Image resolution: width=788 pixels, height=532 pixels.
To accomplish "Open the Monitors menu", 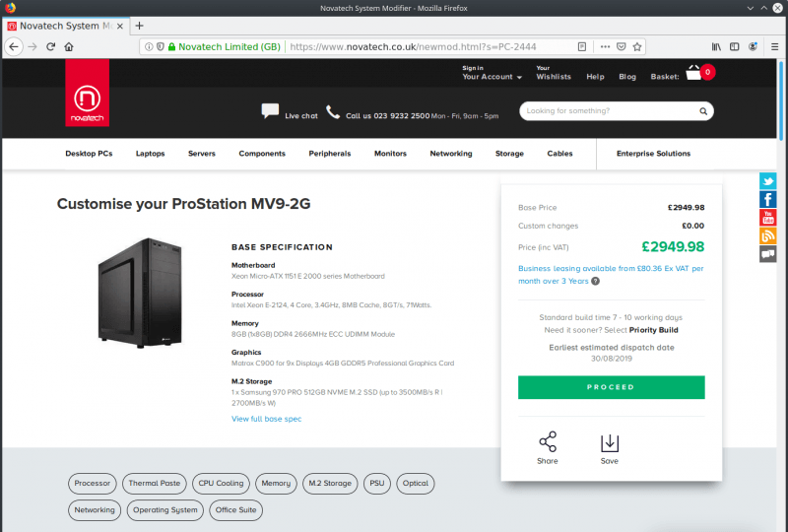I will coord(390,154).
